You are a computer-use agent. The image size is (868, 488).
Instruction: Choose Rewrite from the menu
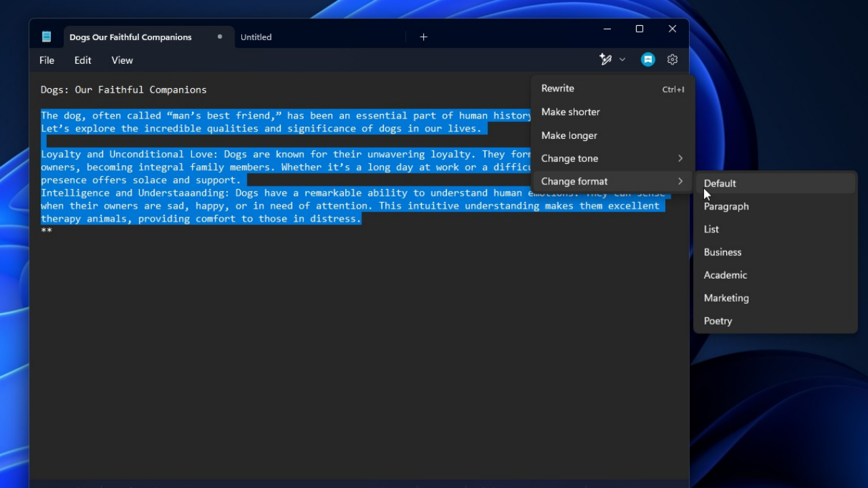(x=612, y=89)
